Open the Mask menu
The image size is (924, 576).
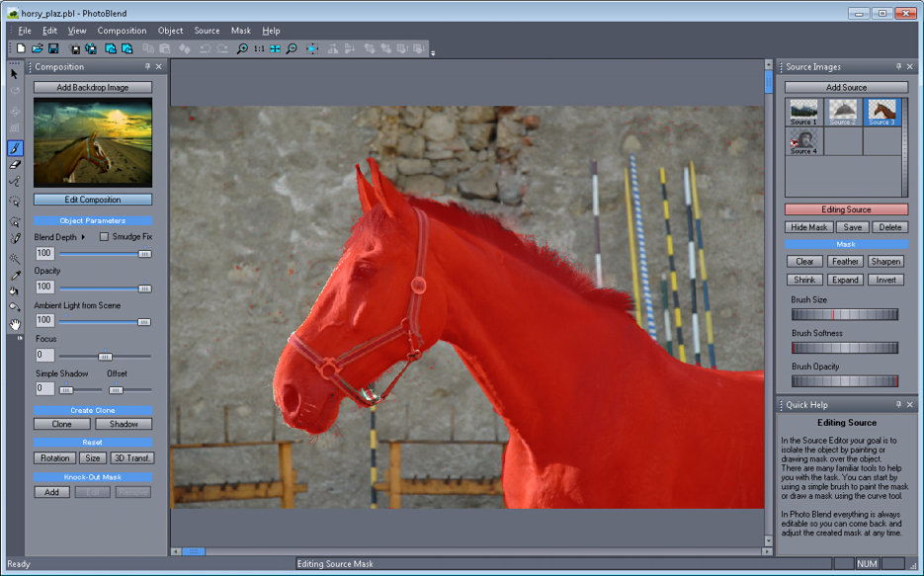[x=241, y=31]
